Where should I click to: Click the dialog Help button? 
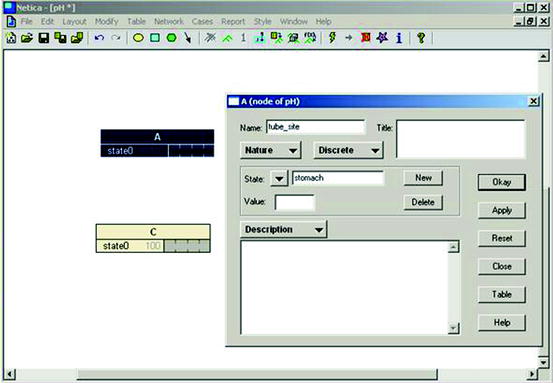point(502,322)
